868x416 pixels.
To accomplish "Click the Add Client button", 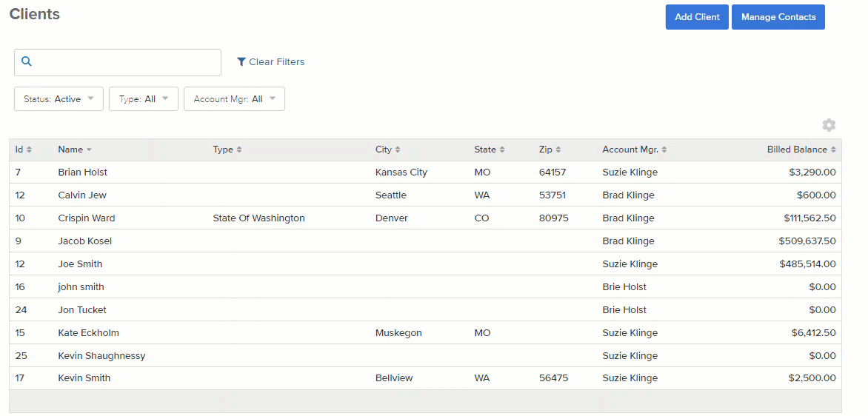I will pyautogui.click(x=697, y=17).
